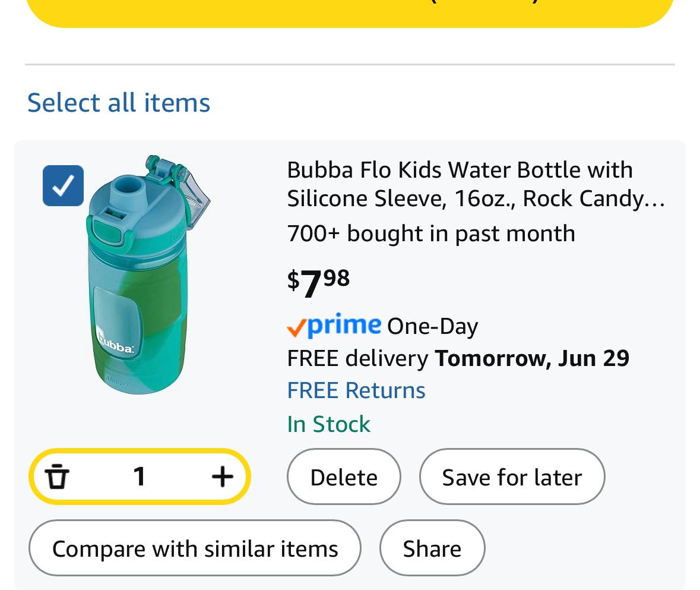The width and height of the screenshot is (700, 590).
Task: Click the quantity number 1
Action: pos(140,477)
